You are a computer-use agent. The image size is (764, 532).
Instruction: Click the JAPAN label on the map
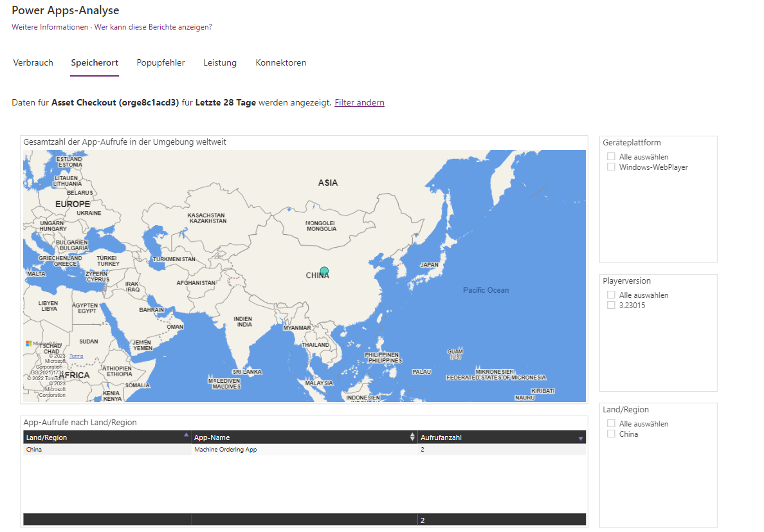coord(429,265)
